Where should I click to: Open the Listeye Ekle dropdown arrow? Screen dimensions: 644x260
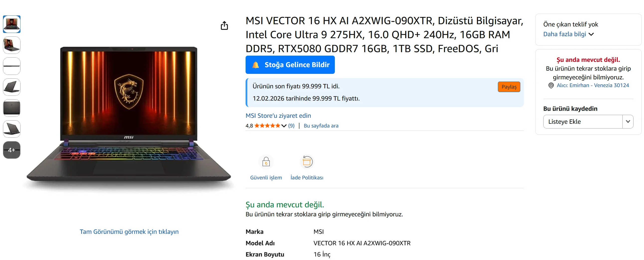coord(628,122)
